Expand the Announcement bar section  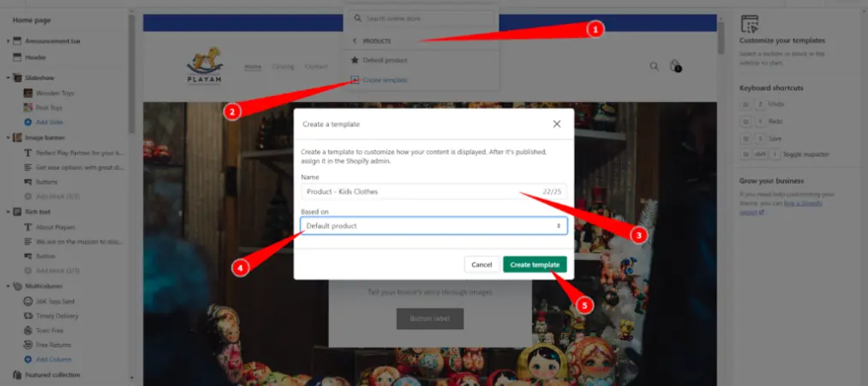tap(8, 41)
